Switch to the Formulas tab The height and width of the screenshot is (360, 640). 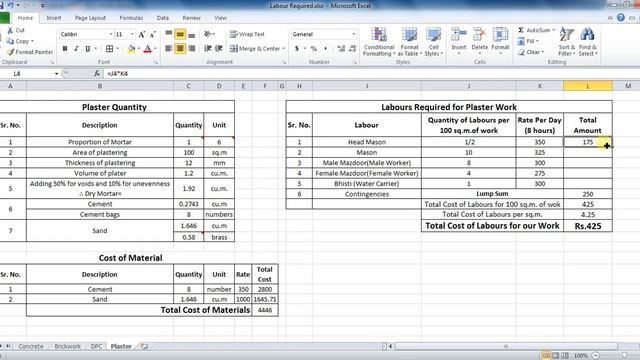pos(131,18)
